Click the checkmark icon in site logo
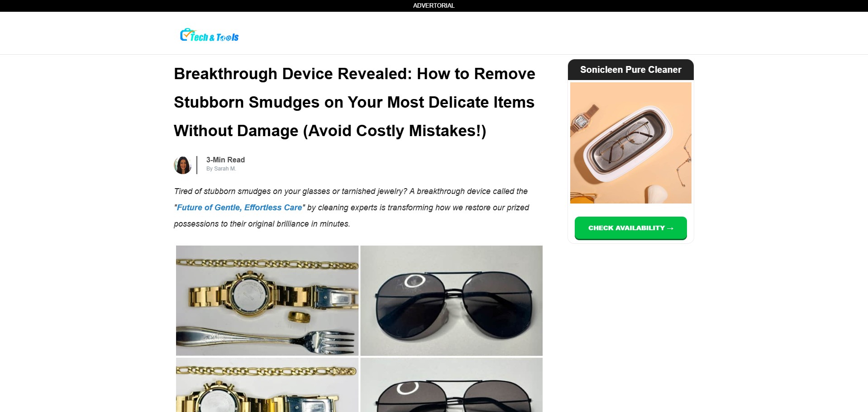 click(x=186, y=34)
